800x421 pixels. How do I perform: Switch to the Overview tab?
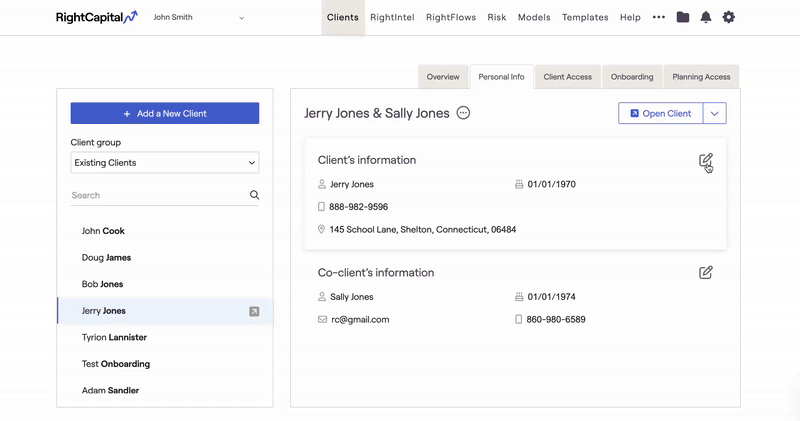click(443, 77)
